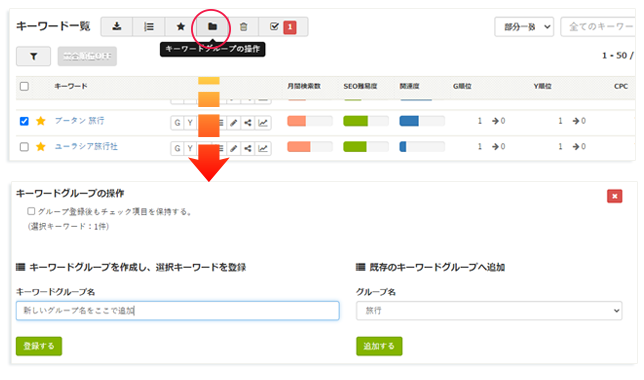
Task: Click share icon in ユーラシア旅行社 row
Action: (x=248, y=148)
